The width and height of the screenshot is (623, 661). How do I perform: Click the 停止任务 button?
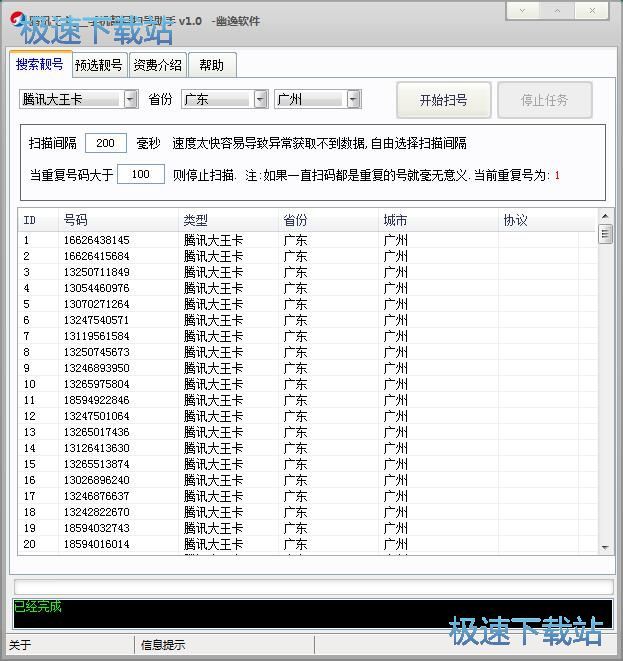[x=545, y=100]
